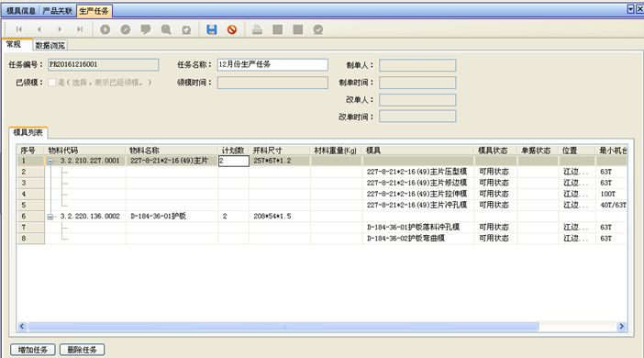Jump to last record in toolbar
Viewport: 644px width, 358px height.
tap(80, 29)
